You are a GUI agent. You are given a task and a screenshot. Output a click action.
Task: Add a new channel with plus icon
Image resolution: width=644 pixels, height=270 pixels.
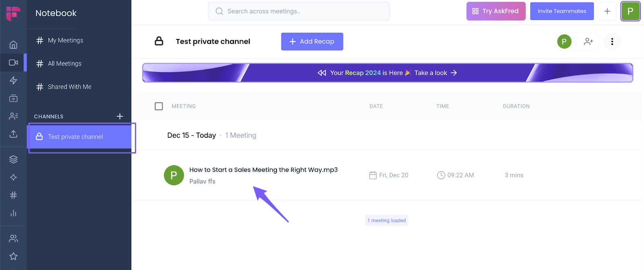pos(120,117)
